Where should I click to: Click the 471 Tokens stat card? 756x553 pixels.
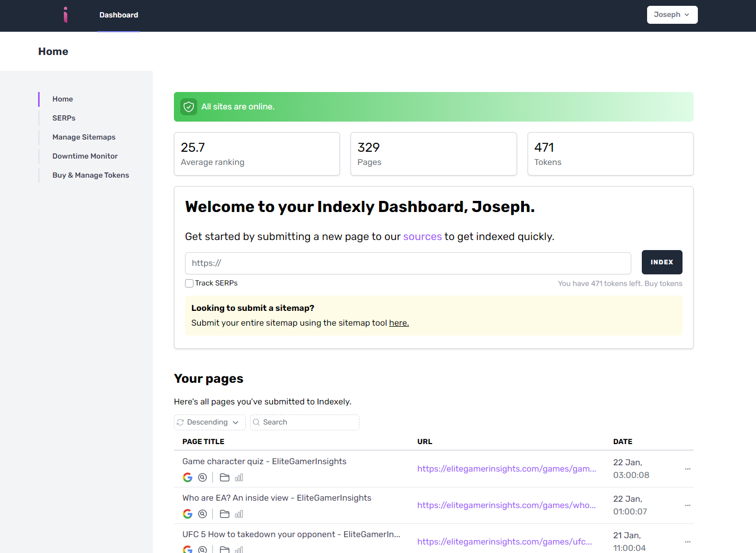click(x=611, y=154)
